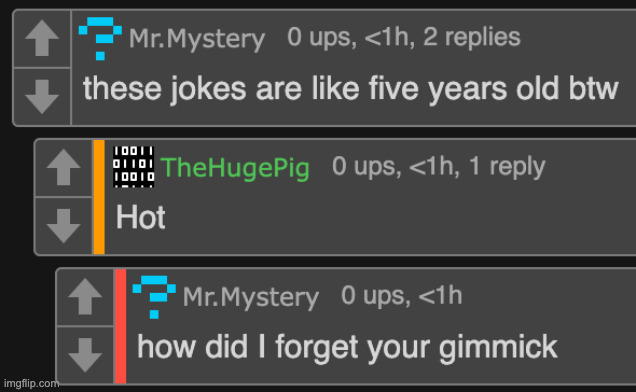Downvote the "how did I forget" reply
The width and height of the screenshot is (636, 392).
click(85, 355)
